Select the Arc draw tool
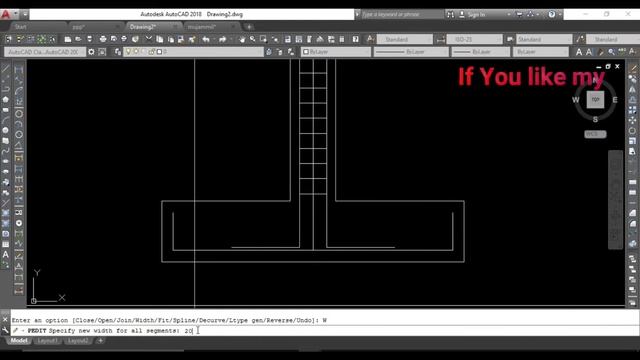 pyautogui.click(x=5, y=120)
